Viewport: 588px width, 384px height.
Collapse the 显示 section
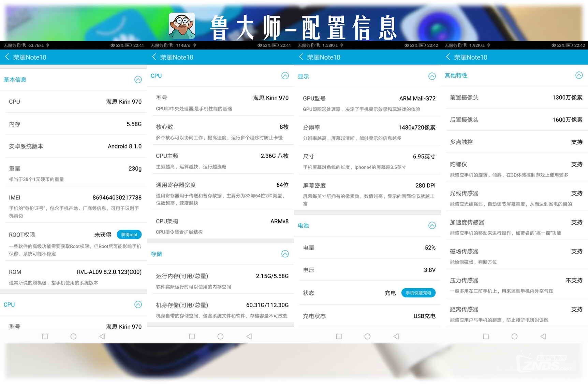tap(432, 76)
